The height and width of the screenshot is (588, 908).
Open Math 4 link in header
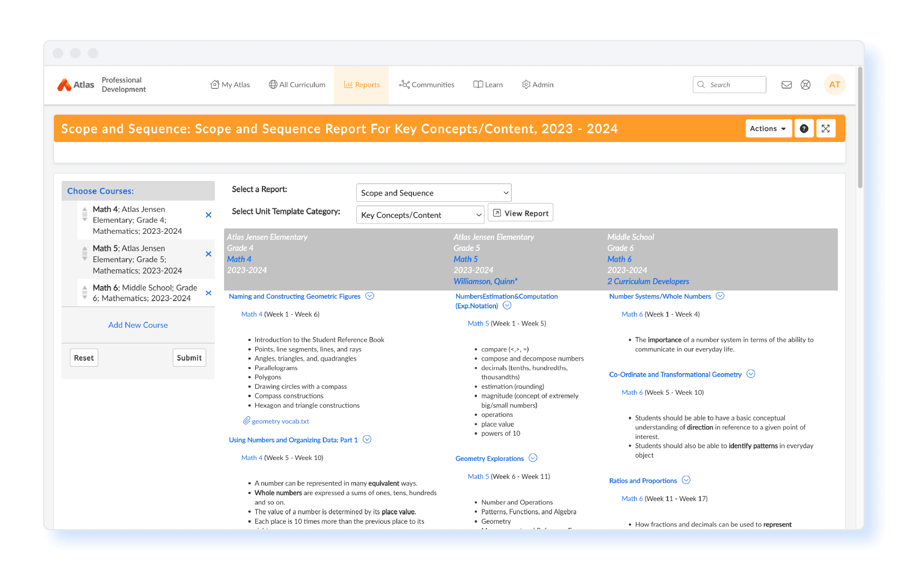pos(239,259)
